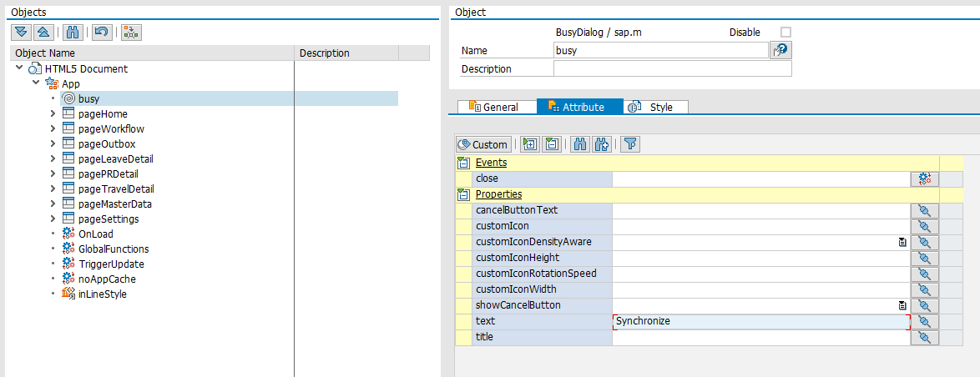Viewport: 980px width, 377px height.
Task: Click the Custom button
Action: tap(482, 144)
